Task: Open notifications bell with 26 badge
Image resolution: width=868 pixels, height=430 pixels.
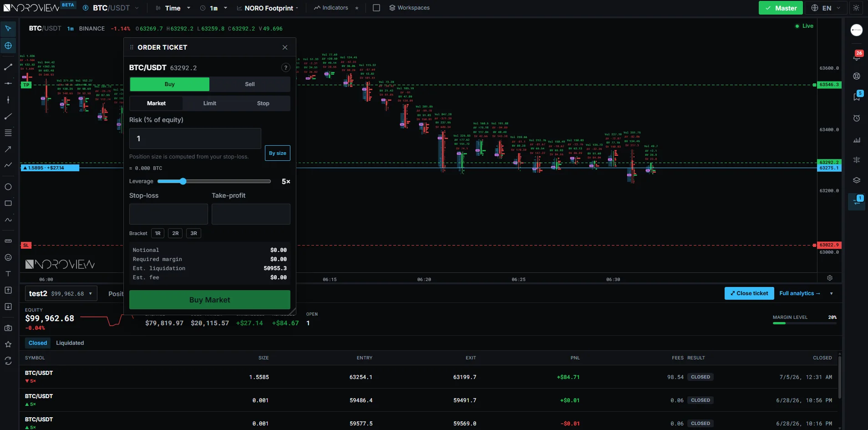Action: click(x=857, y=56)
